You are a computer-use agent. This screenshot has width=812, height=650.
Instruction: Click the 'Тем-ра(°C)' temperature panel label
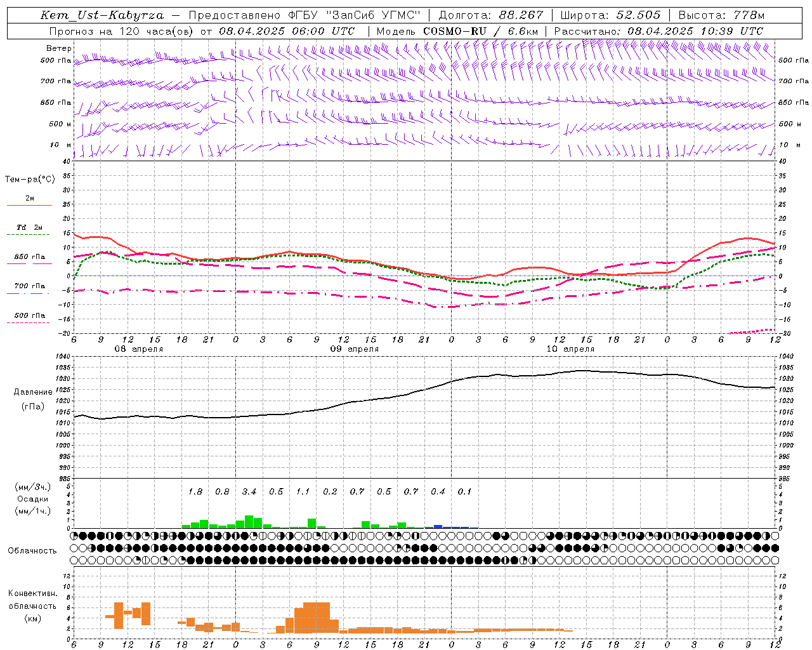pyautogui.click(x=30, y=180)
